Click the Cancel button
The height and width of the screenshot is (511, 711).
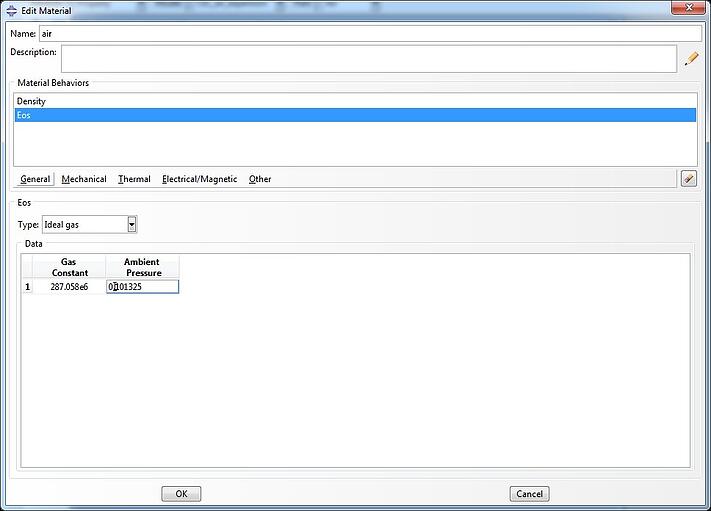529,494
